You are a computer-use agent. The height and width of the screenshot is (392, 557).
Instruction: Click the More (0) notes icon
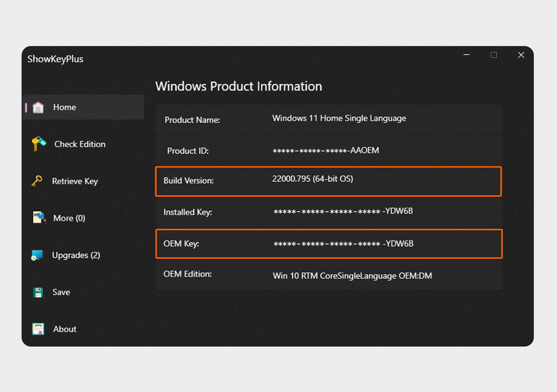39,217
